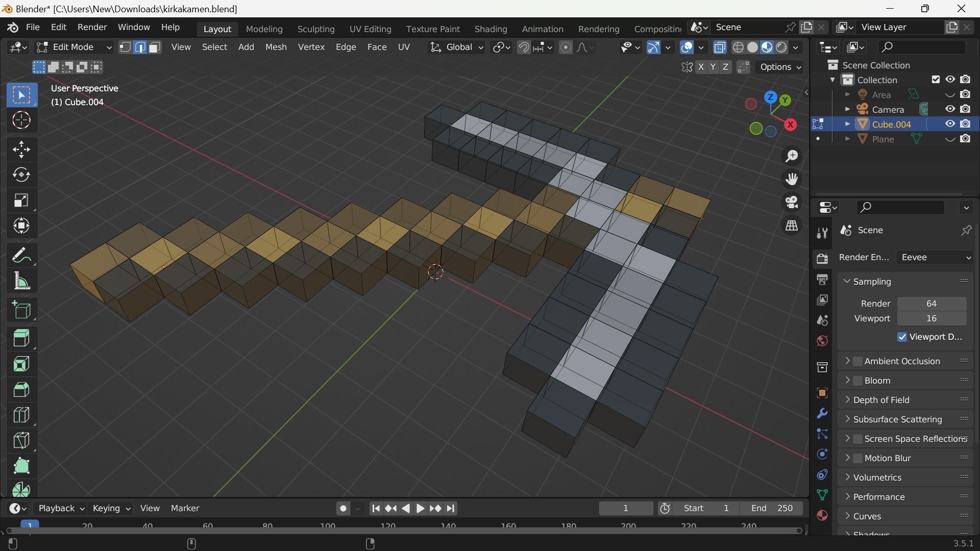Open the Window menu
The image size is (980, 551).
pos(133,27)
